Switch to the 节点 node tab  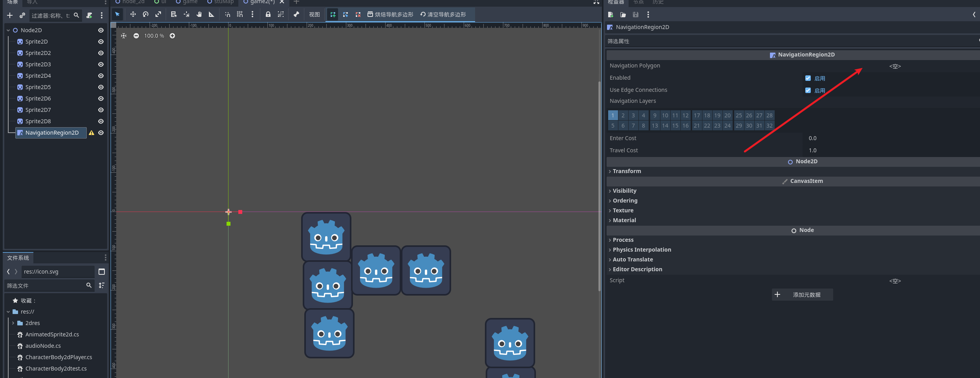coord(638,2)
